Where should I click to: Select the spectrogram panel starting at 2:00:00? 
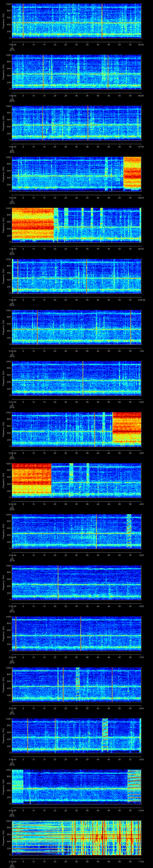pyautogui.click(x=76, y=327)
